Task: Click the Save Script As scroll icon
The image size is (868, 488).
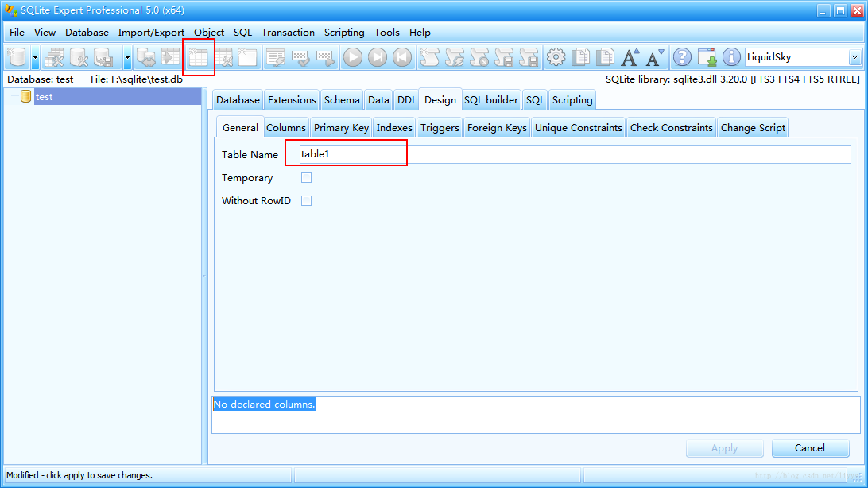Action: click(x=529, y=57)
